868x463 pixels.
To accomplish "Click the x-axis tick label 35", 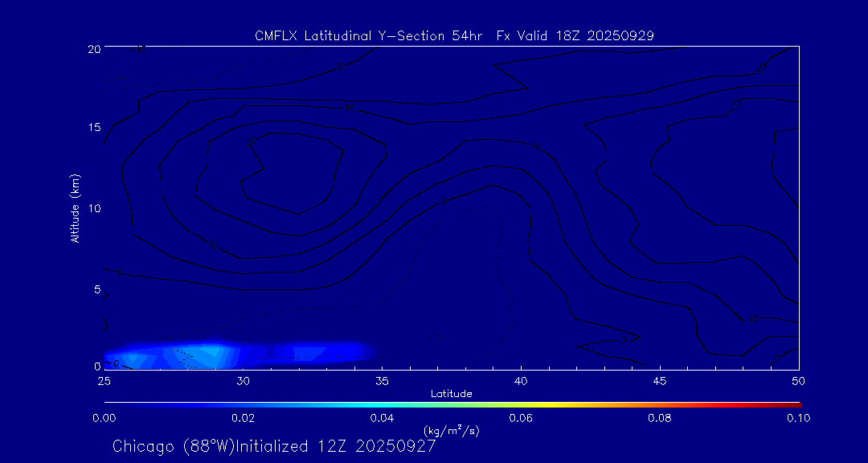I will click(x=382, y=382).
